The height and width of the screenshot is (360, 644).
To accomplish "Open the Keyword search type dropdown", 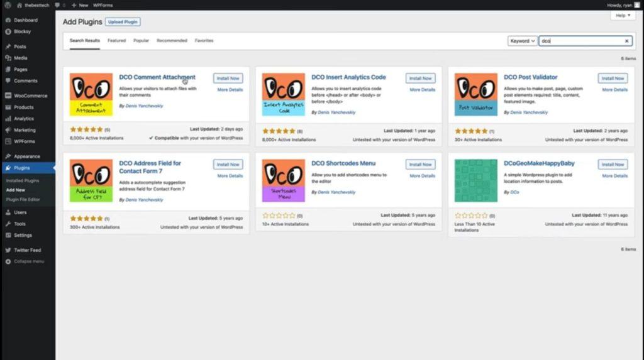I will [522, 41].
